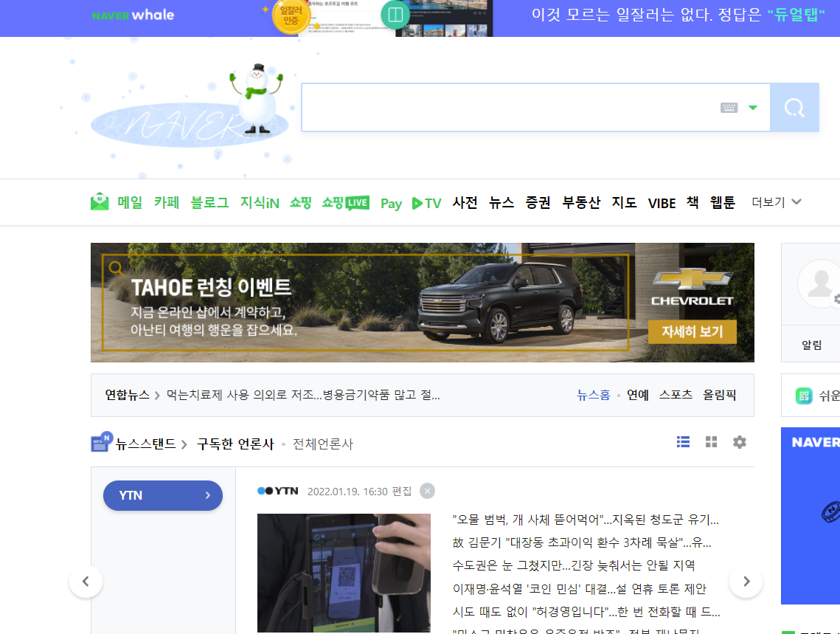Open 알림 notifications tab
The height and width of the screenshot is (634, 840).
(811, 345)
